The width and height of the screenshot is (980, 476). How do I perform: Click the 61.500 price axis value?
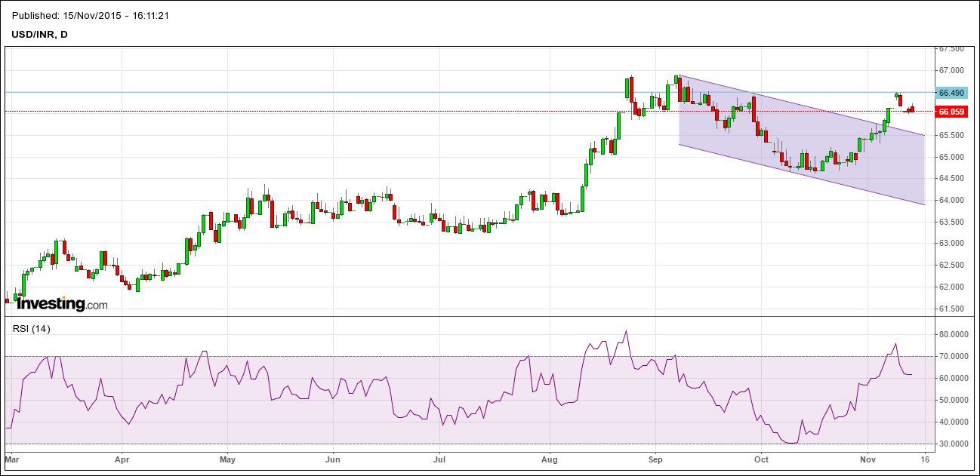951,309
